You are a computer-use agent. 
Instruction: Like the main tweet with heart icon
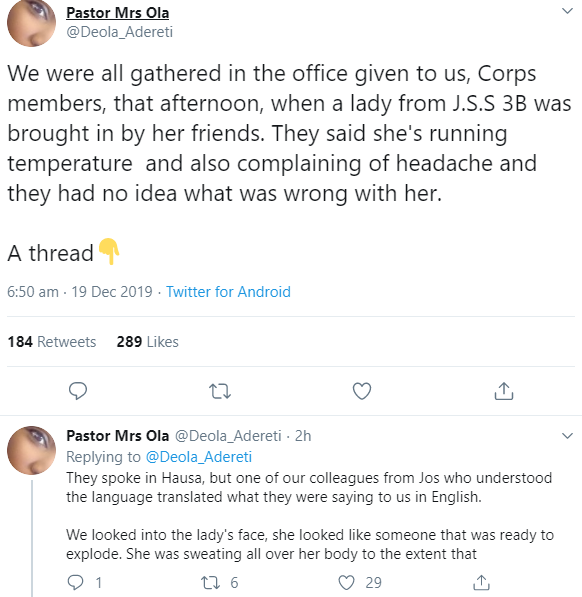(x=362, y=391)
